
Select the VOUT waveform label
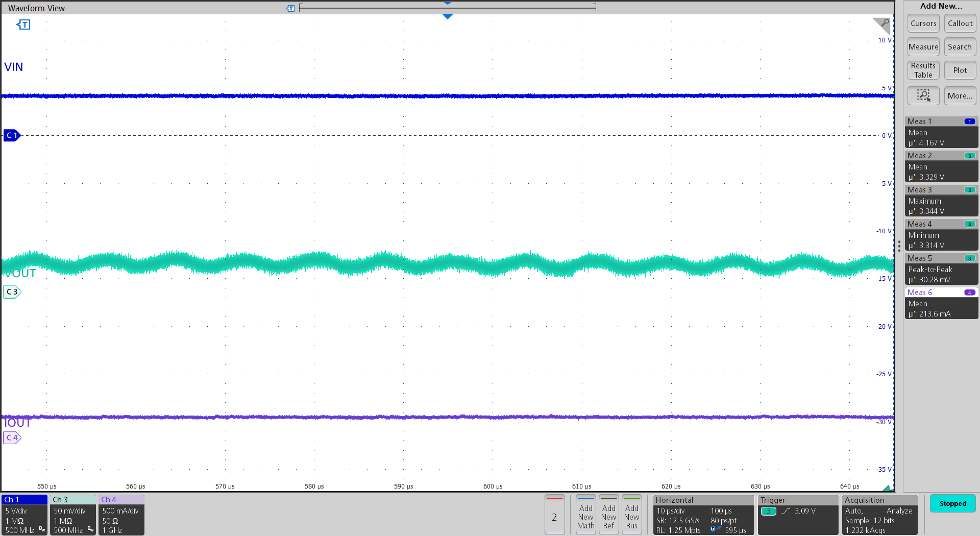20,273
